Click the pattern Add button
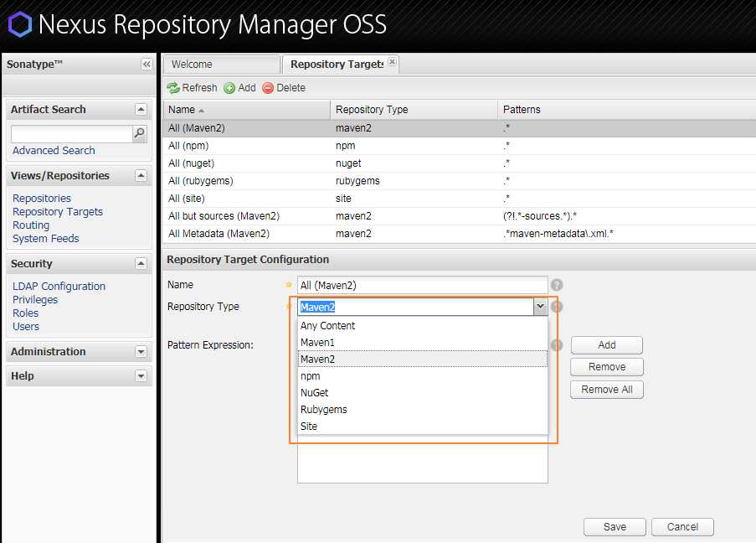Viewport: 756px width, 543px height. (606, 345)
